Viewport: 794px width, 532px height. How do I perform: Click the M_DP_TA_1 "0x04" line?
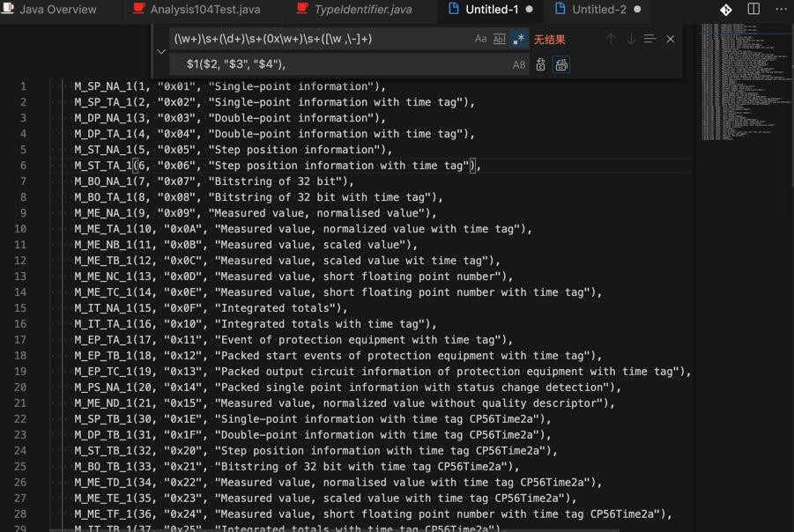pos(274,134)
